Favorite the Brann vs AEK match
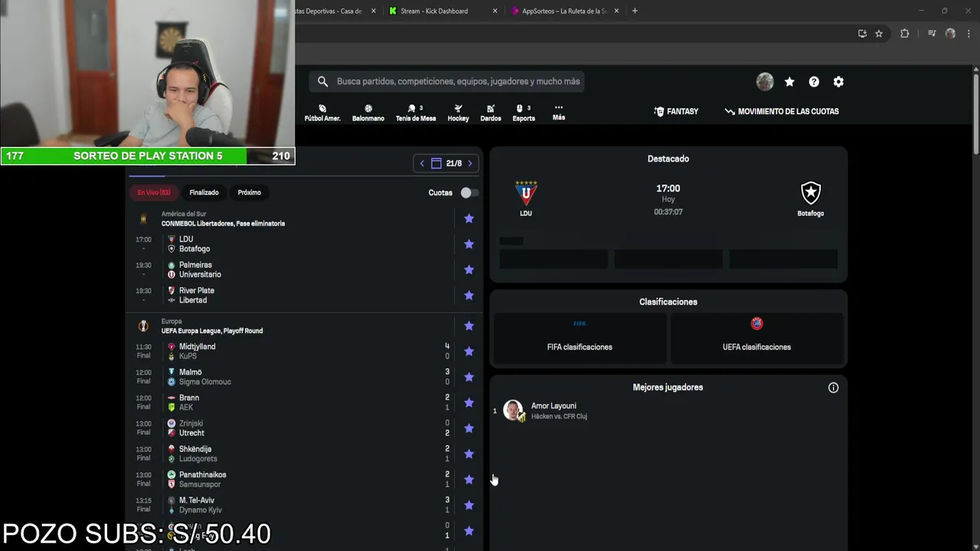 click(469, 403)
